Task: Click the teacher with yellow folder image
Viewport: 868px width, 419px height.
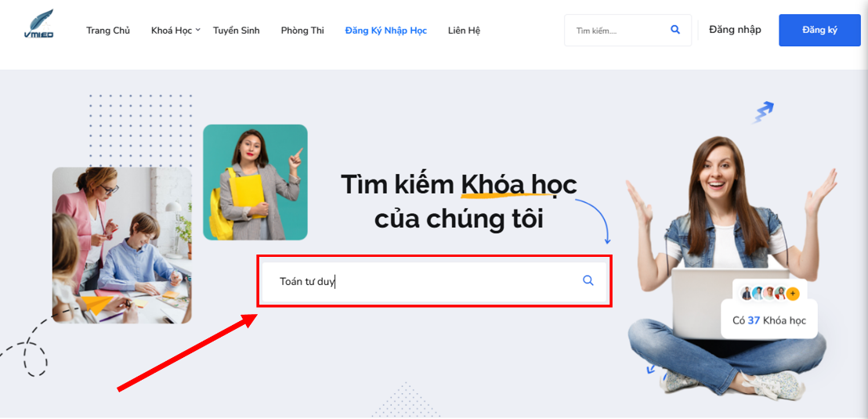Action: [x=255, y=182]
